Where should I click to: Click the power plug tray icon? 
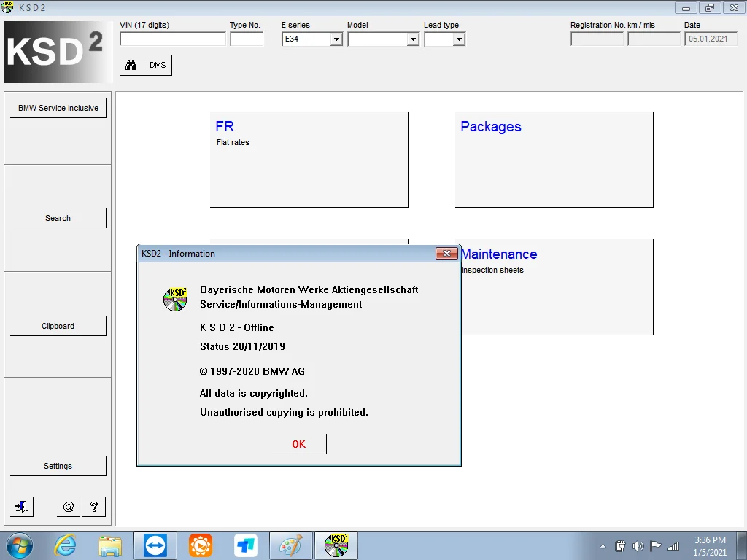620,546
